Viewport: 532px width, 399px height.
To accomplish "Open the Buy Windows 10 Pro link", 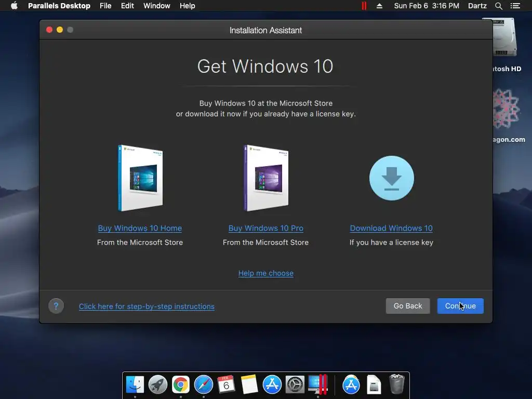I will pyautogui.click(x=265, y=229).
